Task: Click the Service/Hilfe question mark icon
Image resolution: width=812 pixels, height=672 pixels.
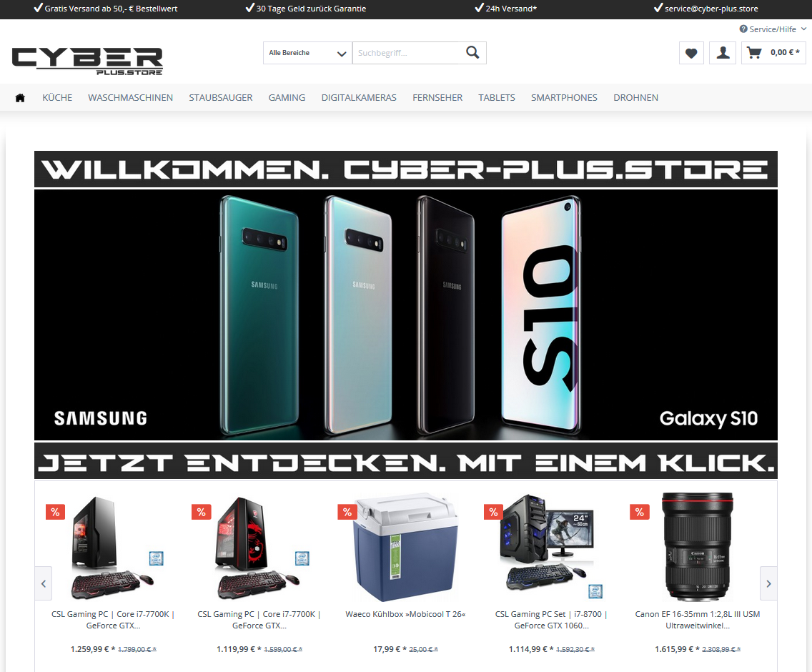Action: tap(743, 29)
